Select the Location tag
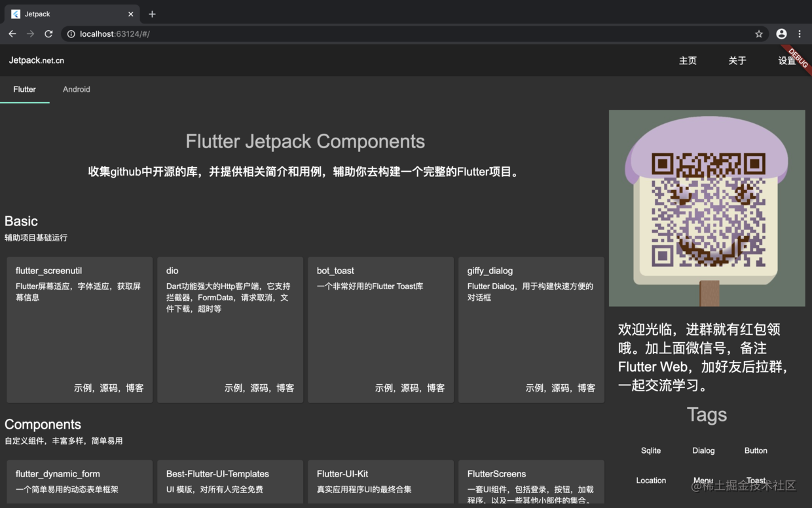This screenshot has width=812, height=508. (651, 480)
